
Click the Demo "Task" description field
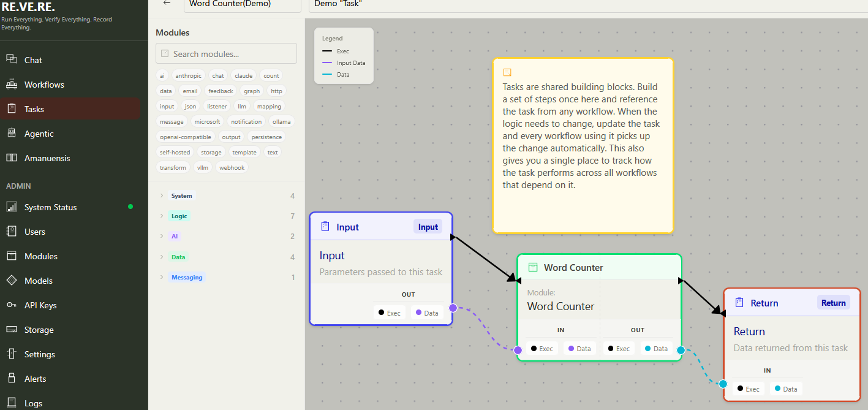click(x=587, y=4)
